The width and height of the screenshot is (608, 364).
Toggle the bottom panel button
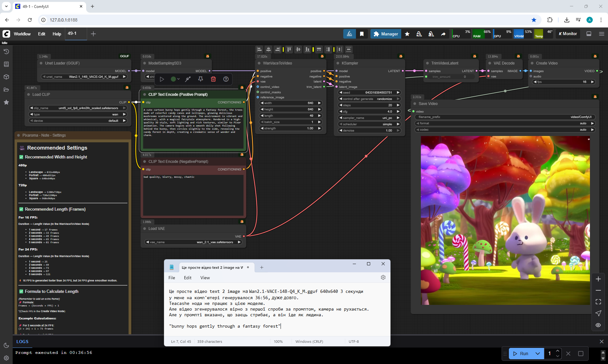click(589, 34)
